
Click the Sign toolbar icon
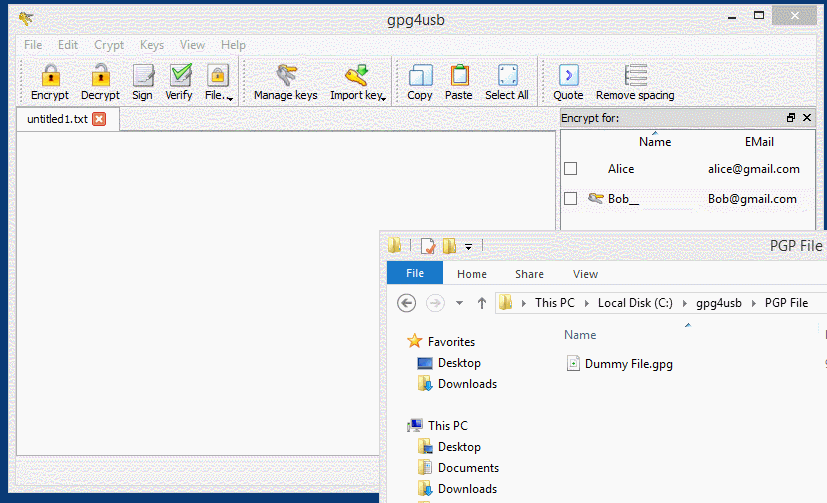click(x=142, y=75)
